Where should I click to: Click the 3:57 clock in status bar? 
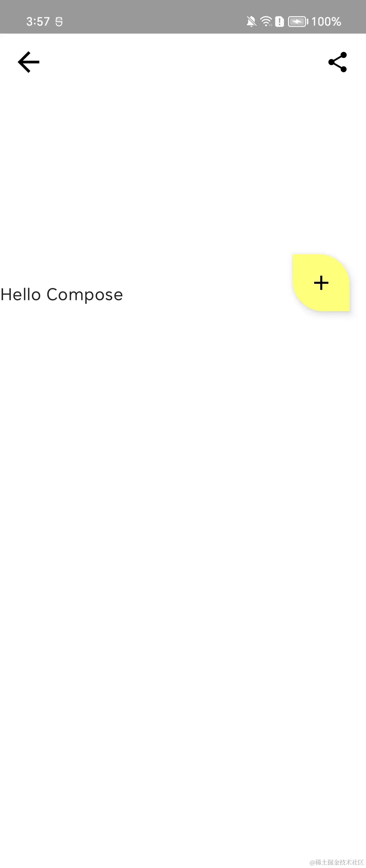[38, 22]
